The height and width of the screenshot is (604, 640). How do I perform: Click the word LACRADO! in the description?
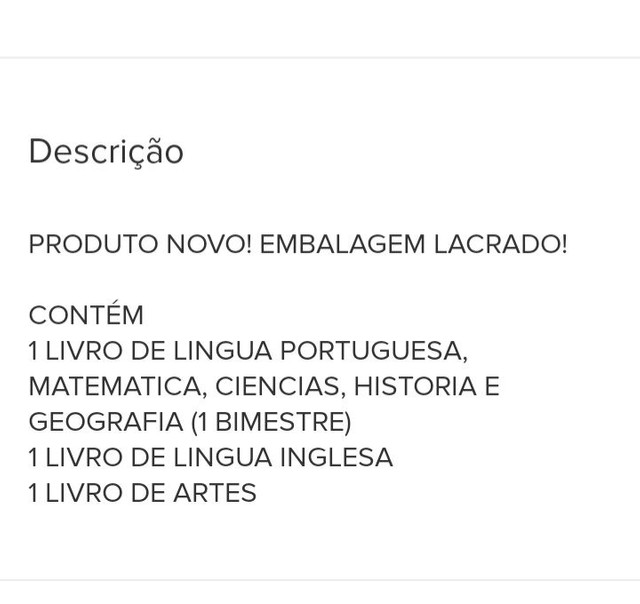click(500, 244)
